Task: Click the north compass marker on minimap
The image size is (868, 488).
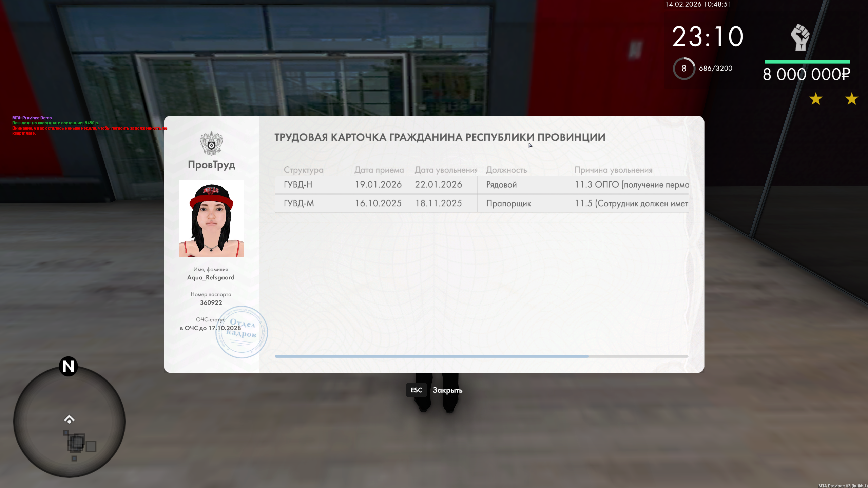Action: coord(68,367)
